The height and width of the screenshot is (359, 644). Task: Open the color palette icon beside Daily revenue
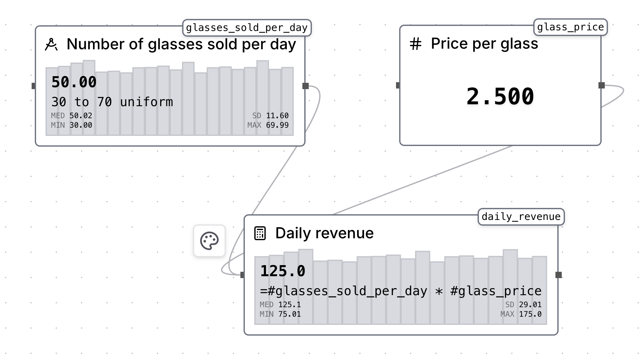tap(209, 241)
